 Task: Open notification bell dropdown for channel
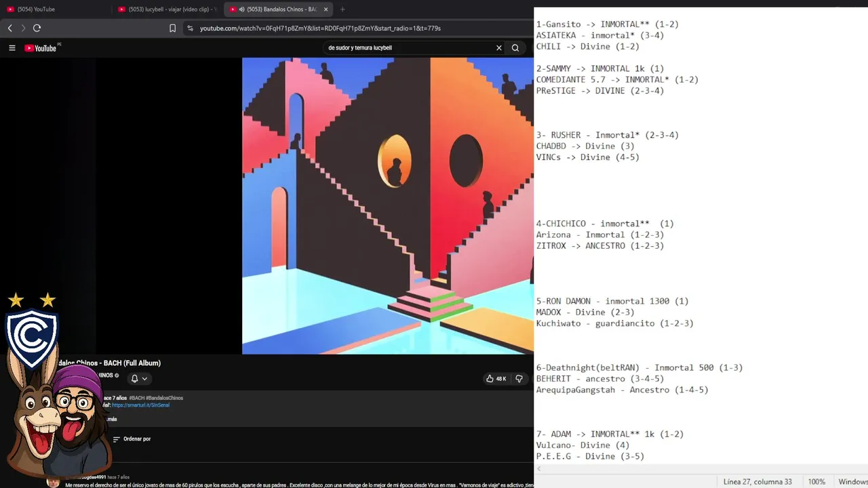(x=139, y=379)
